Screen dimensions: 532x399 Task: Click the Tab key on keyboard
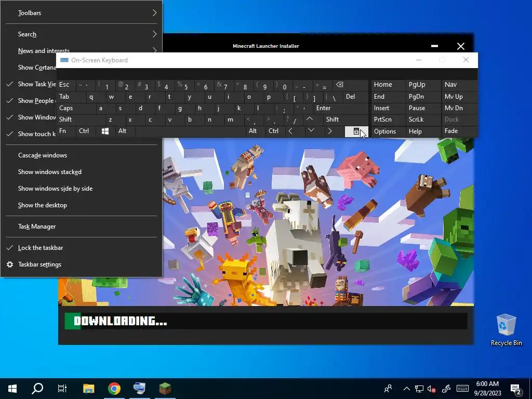tap(71, 97)
